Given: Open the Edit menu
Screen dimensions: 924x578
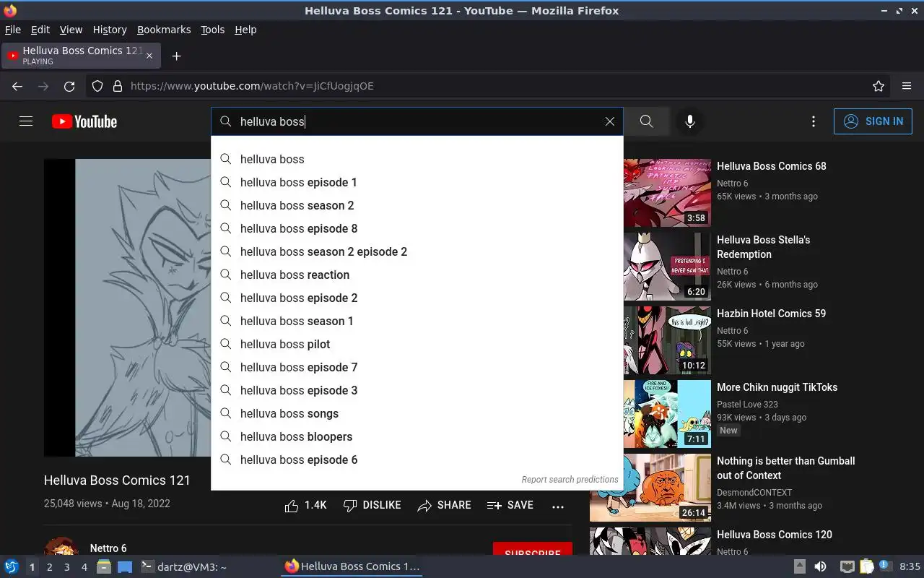Looking at the screenshot, I should point(40,30).
